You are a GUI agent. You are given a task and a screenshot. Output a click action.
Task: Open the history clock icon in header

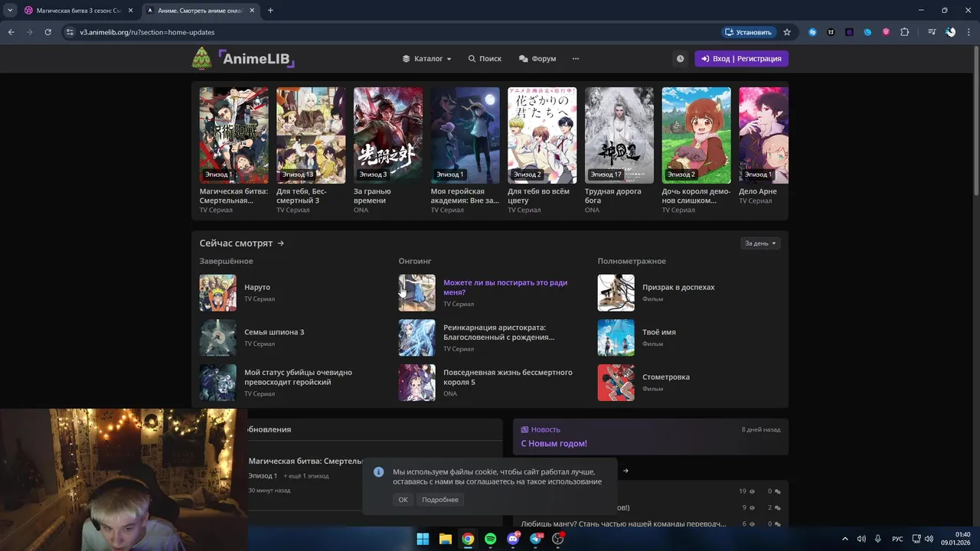[x=680, y=58]
